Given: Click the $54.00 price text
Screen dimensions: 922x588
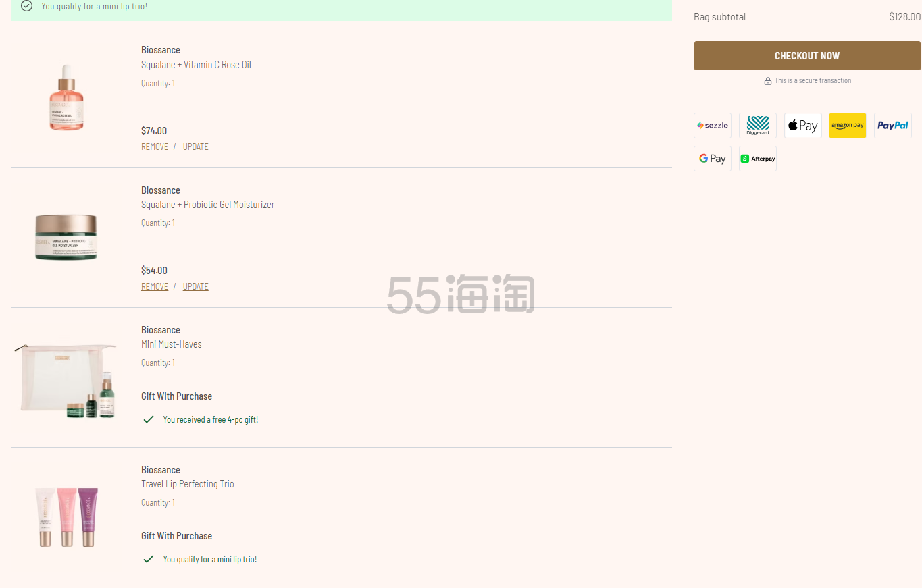Looking at the screenshot, I should pos(154,271).
